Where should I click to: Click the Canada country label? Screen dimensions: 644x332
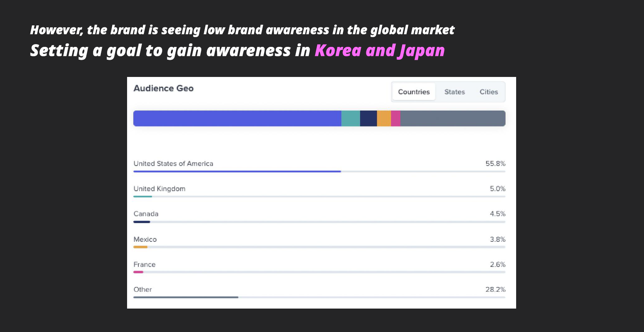[146, 214]
